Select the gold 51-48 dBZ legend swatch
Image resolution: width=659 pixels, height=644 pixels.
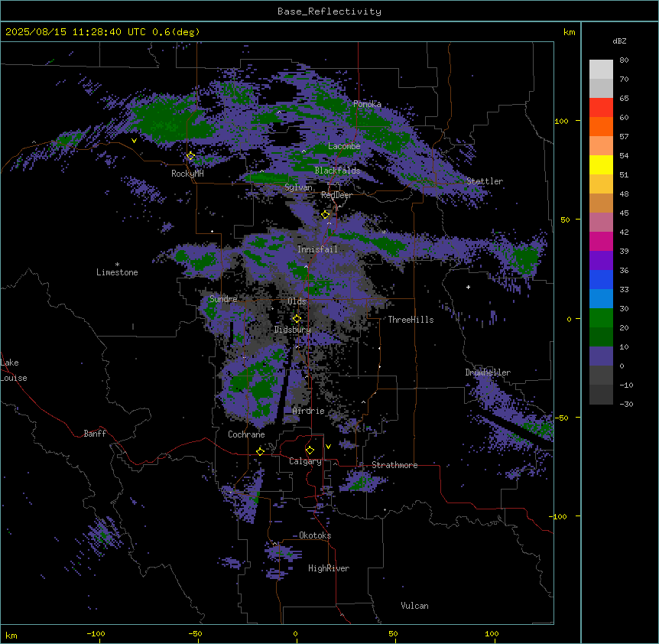click(x=601, y=184)
